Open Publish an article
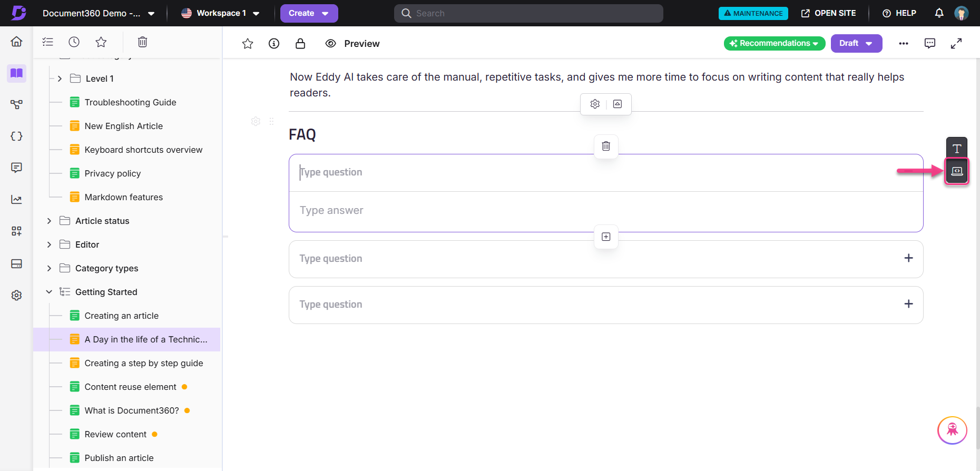The width and height of the screenshot is (980, 471). click(x=119, y=458)
